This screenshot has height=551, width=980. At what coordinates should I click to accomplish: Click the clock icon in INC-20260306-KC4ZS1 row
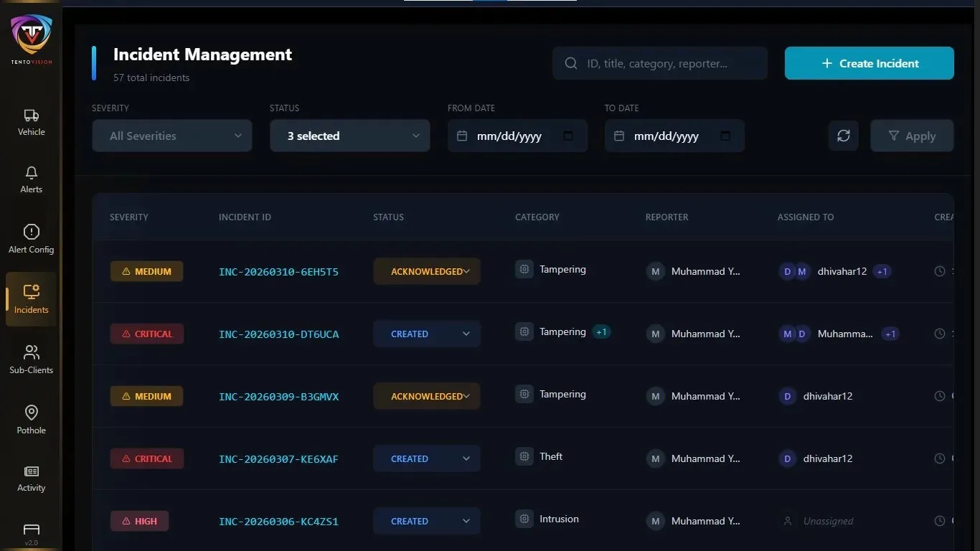[x=940, y=521]
